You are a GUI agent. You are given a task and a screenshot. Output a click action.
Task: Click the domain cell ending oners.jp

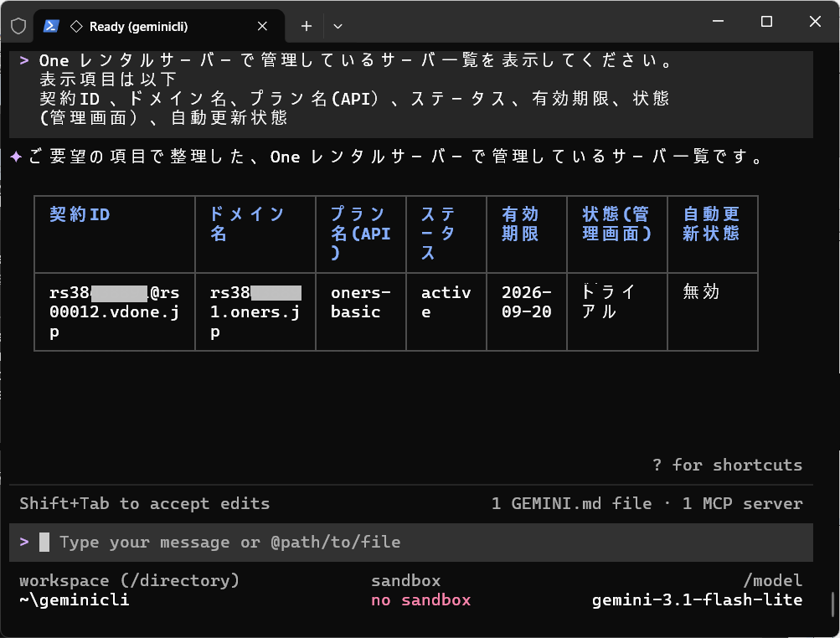[255, 311]
